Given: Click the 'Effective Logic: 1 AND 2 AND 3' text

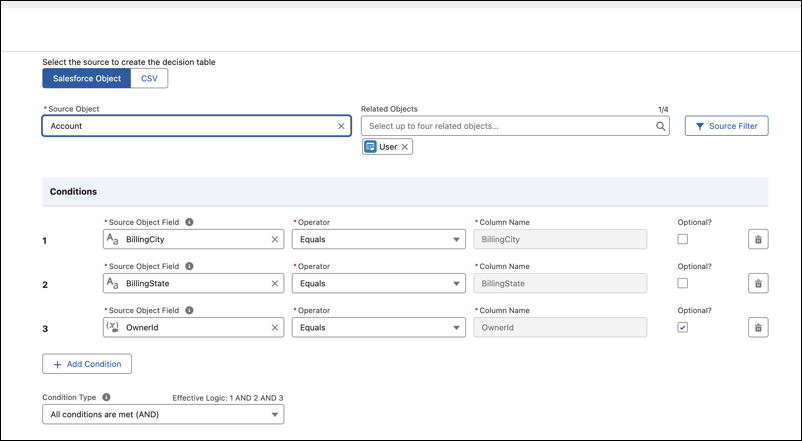Looking at the screenshot, I should click(228, 398).
